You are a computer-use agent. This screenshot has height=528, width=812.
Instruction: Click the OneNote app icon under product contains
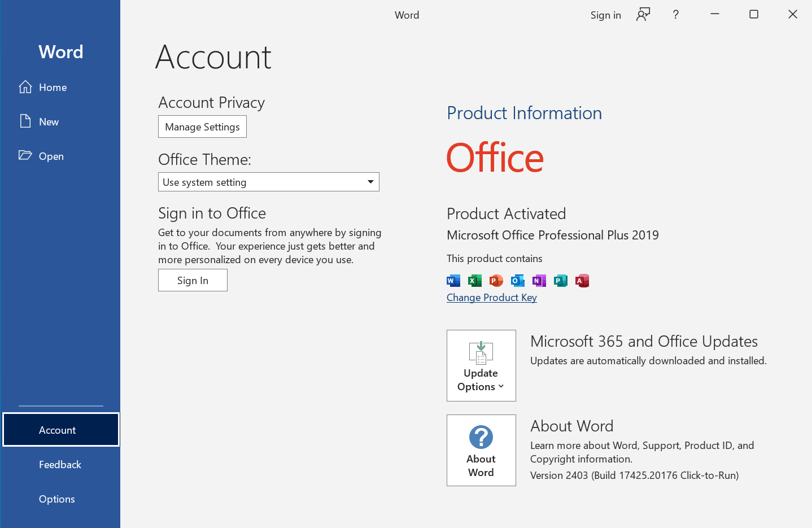coord(539,281)
